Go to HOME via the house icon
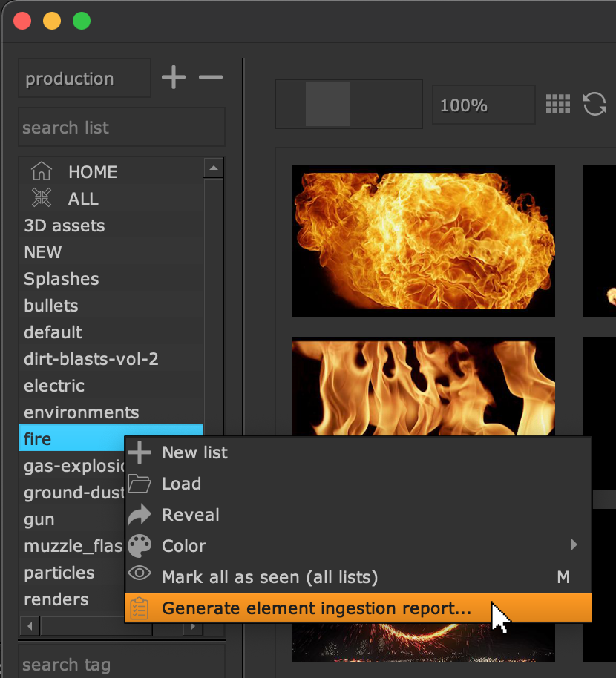 (x=42, y=172)
